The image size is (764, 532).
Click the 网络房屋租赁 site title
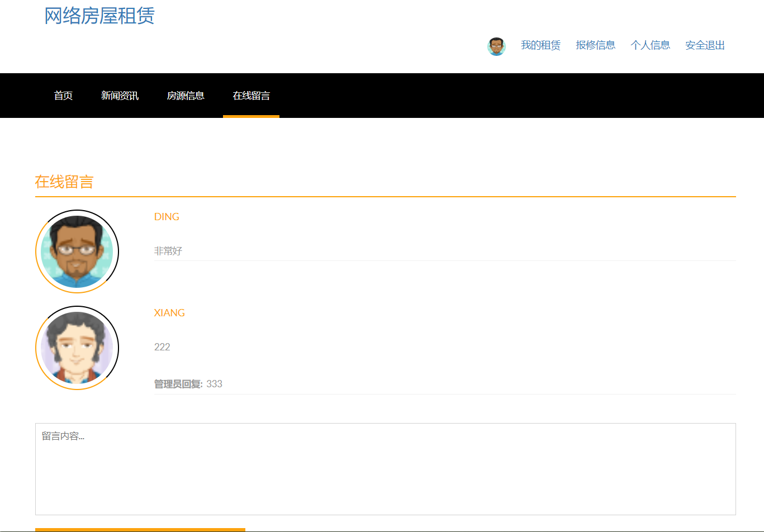point(99,16)
